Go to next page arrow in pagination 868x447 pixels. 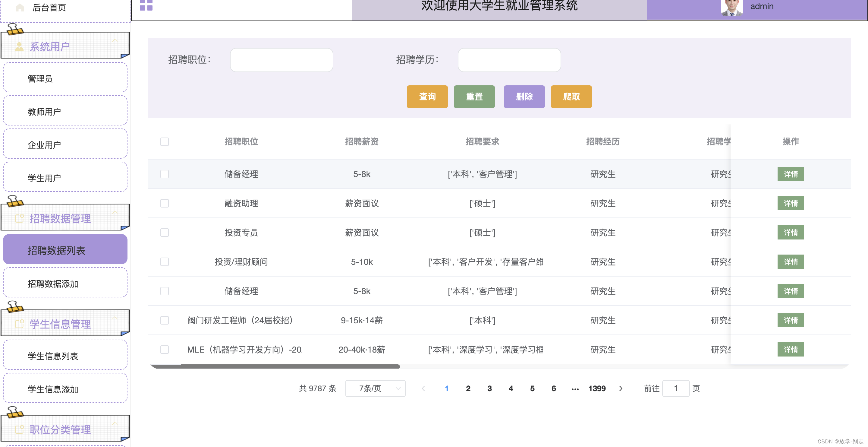621,388
